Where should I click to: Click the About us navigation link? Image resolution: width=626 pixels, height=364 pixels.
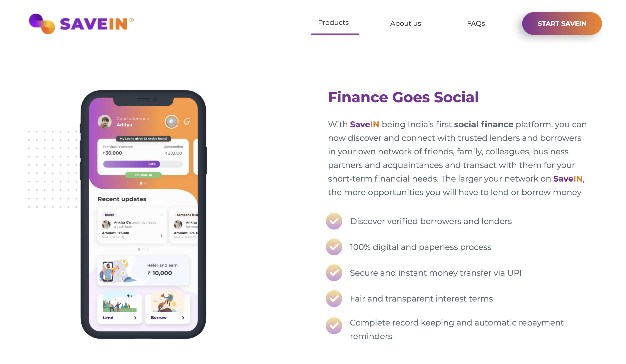(406, 24)
